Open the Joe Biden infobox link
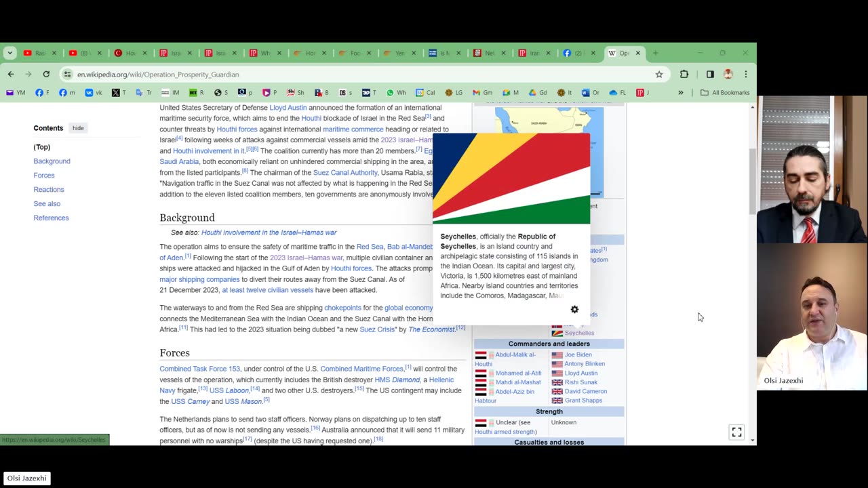 (578, 355)
